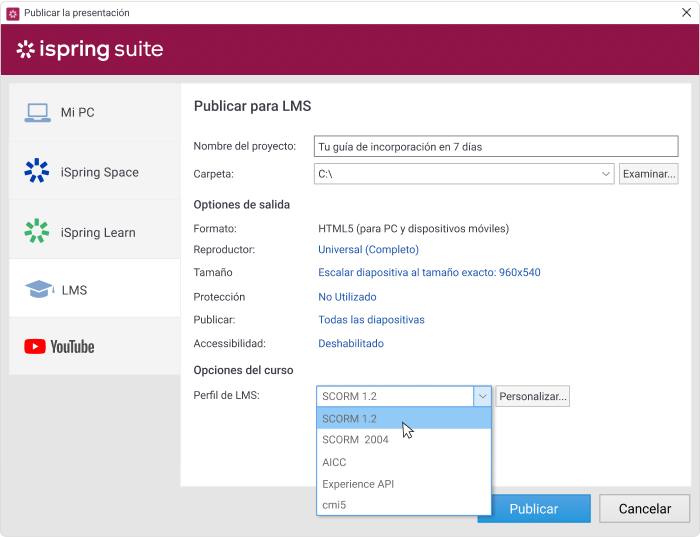The height and width of the screenshot is (537, 700).
Task: Open the Deshabilitado accessibility link
Action: pos(351,343)
